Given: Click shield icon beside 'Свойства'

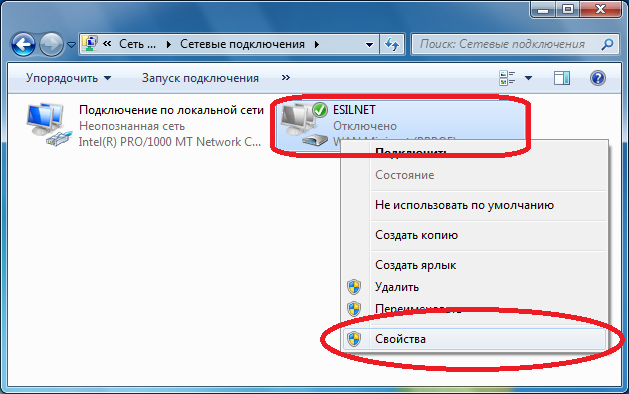Looking at the screenshot, I should point(354,339).
